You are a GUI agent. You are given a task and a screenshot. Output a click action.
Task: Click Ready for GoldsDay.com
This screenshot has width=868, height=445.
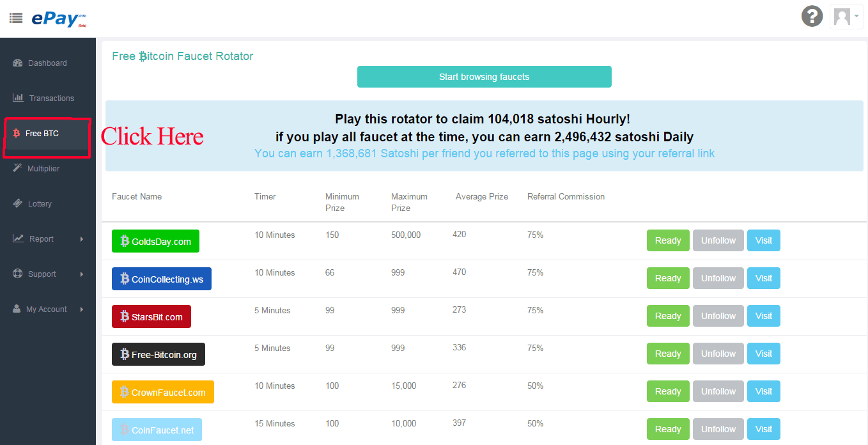[668, 240]
